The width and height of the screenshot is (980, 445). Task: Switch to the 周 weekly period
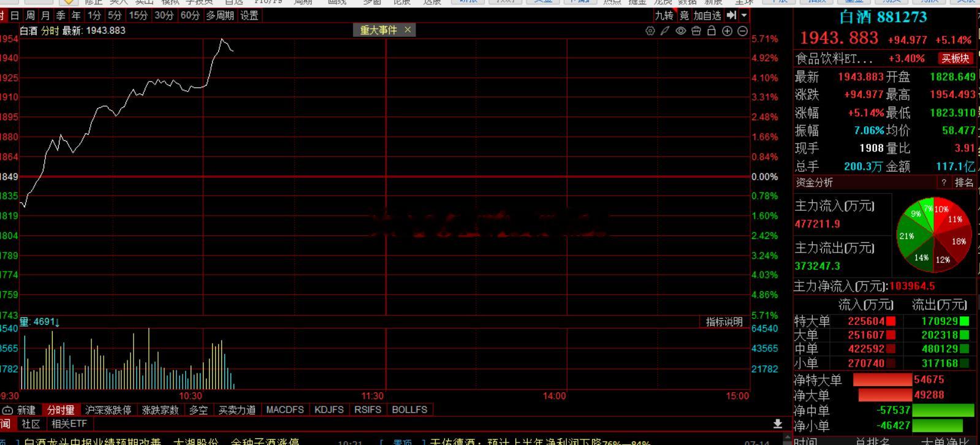[x=30, y=15]
